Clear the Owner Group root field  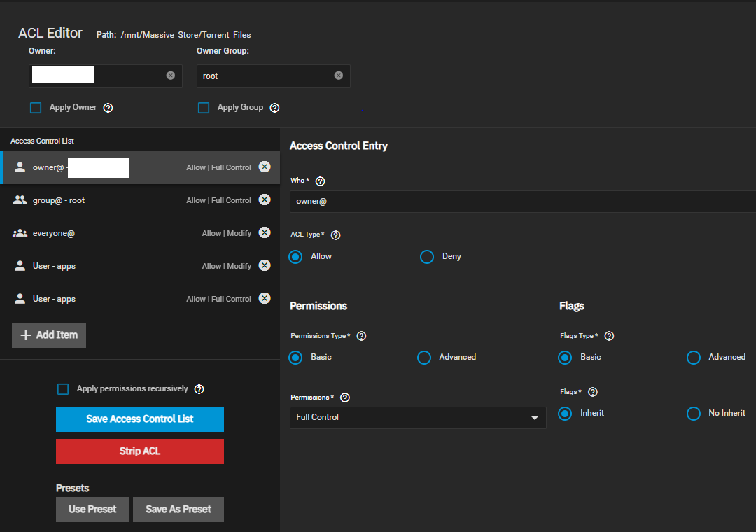click(339, 76)
